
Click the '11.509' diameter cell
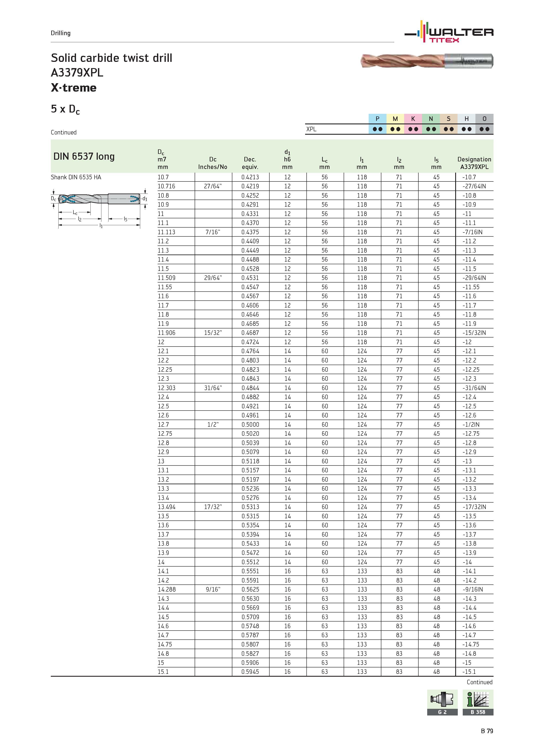pyautogui.click(x=166, y=278)
